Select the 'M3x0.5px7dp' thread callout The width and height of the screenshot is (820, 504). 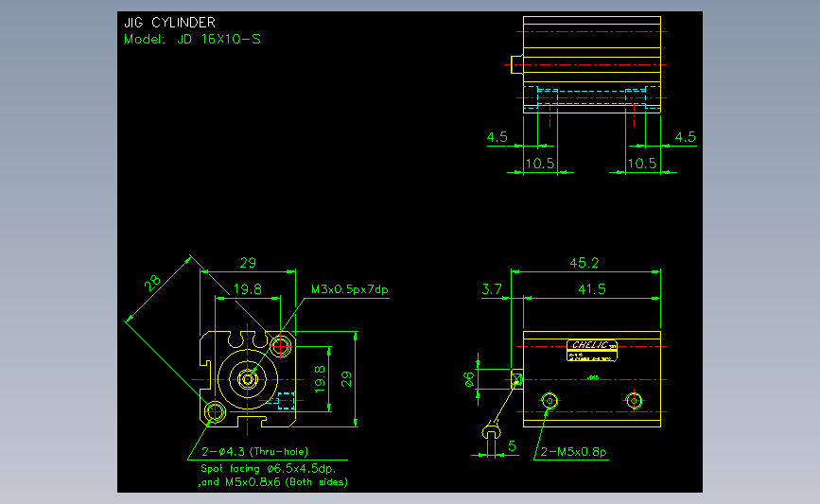click(x=349, y=289)
